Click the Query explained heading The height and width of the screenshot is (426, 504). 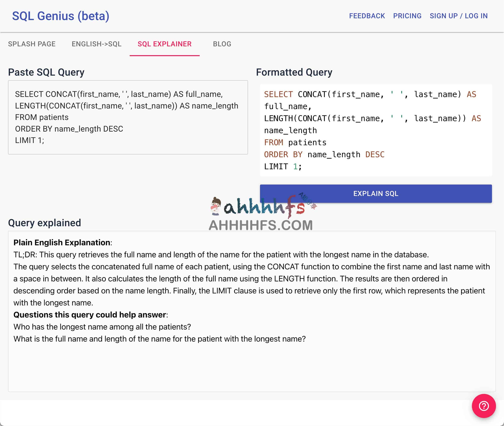[45, 223]
